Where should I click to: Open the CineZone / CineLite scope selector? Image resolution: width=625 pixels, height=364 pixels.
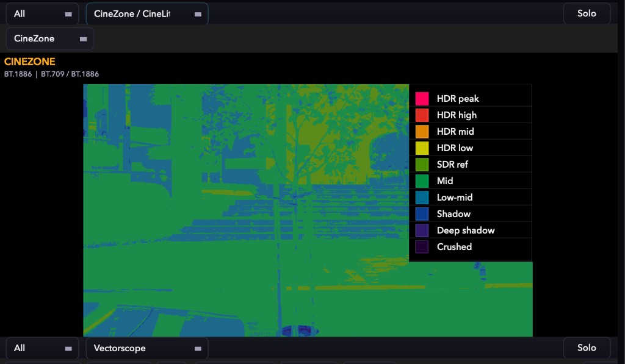coord(147,14)
